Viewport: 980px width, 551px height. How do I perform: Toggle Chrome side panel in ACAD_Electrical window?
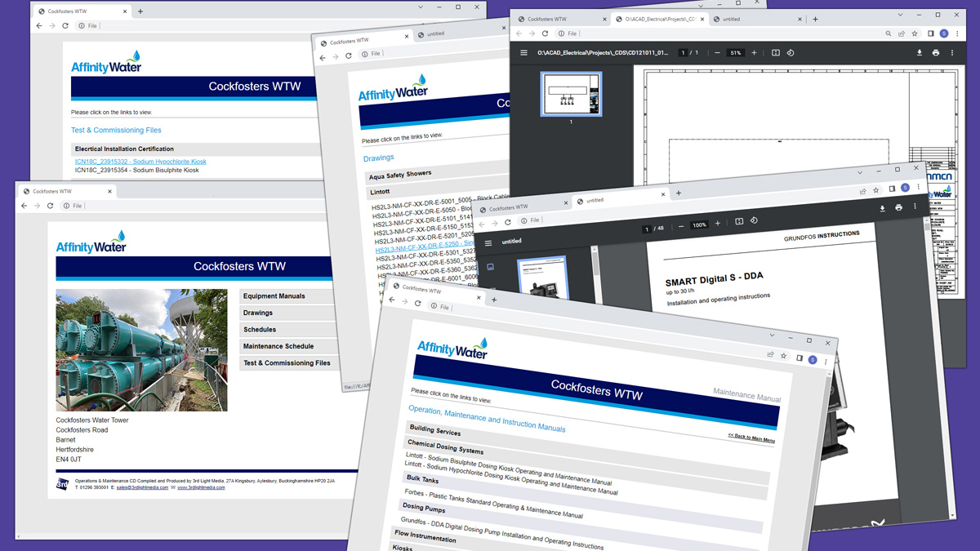[930, 33]
